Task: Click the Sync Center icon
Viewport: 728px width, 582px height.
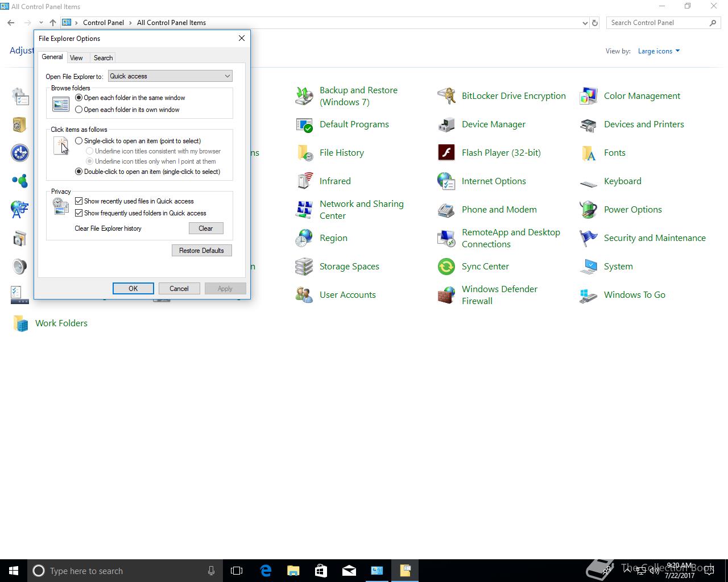Action: coord(446,267)
